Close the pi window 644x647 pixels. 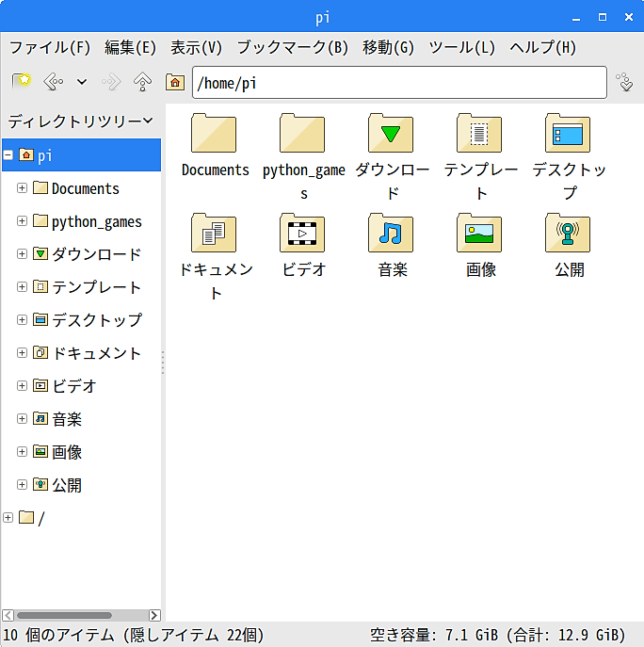(x=629, y=17)
